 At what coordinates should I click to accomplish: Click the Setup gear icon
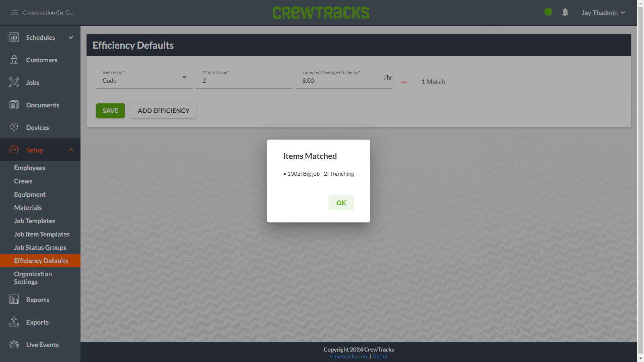point(14,150)
